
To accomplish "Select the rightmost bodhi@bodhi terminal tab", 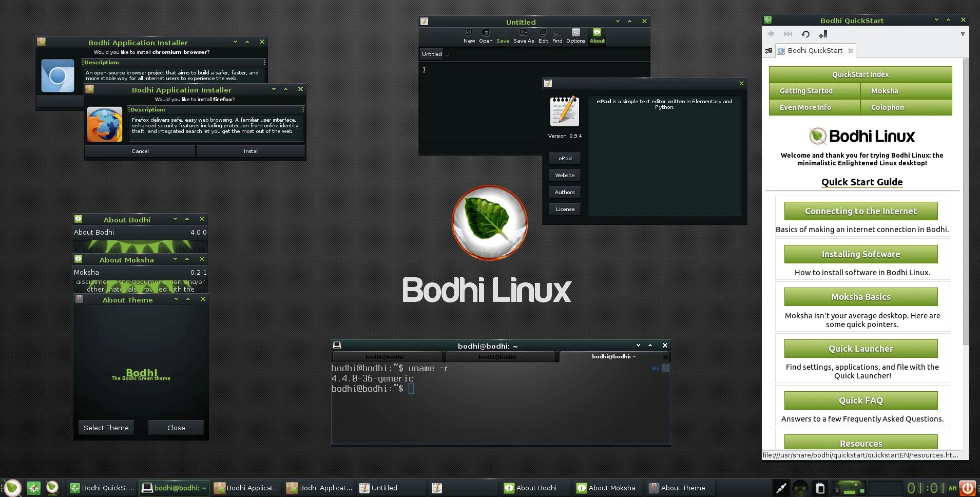I will 614,356.
